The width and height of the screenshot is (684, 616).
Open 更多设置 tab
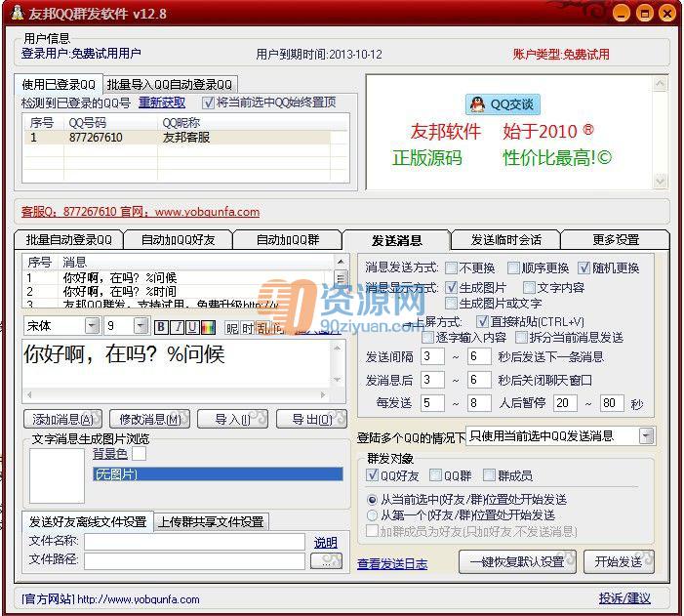tap(616, 240)
